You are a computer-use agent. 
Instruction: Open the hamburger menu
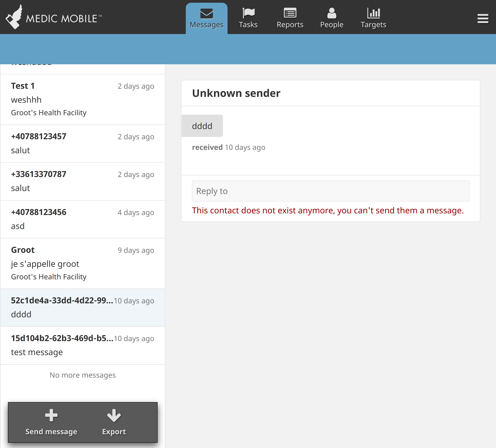(483, 18)
